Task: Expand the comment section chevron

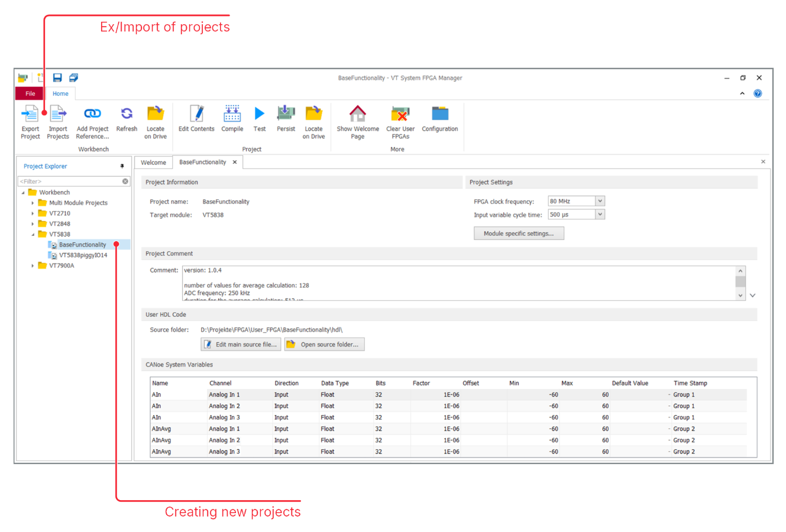Action: pyautogui.click(x=752, y=296)
